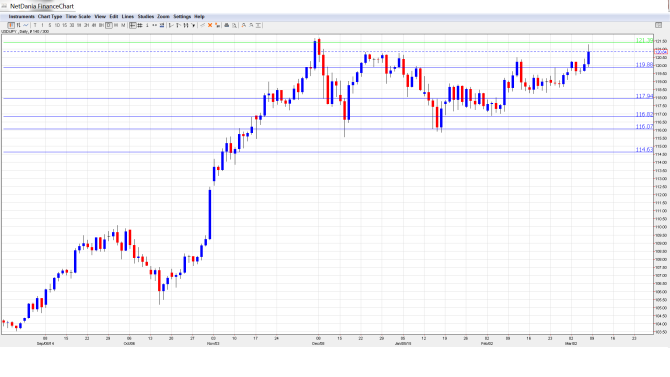Click the blue horizontal lines toolbar icon
Screen dimensions: 670x377
pos(162,25)
